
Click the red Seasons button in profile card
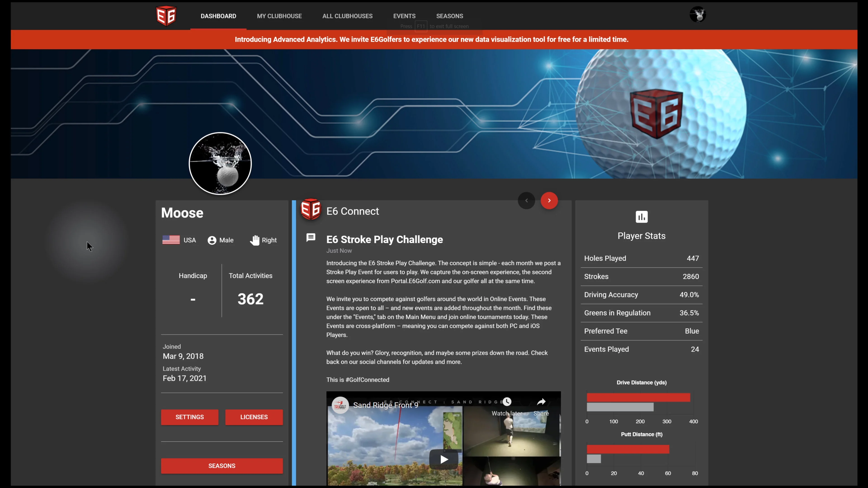point(222,466)
